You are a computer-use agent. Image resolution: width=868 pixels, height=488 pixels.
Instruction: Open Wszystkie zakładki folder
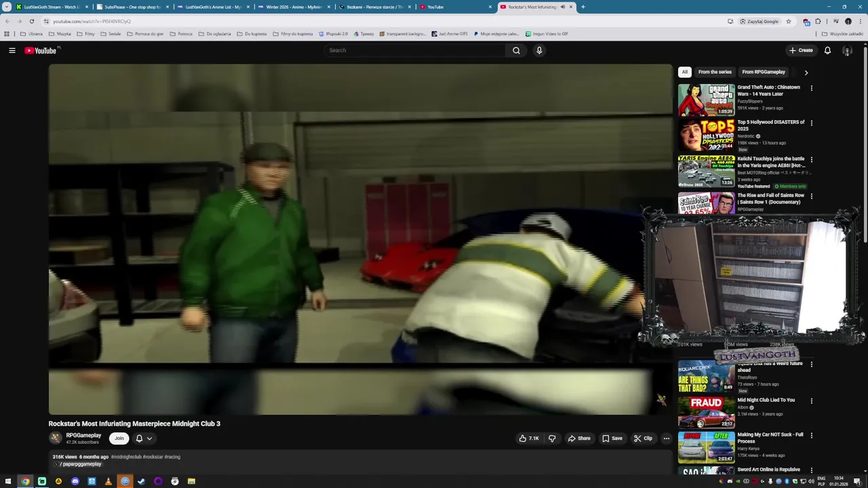point(842,33)
